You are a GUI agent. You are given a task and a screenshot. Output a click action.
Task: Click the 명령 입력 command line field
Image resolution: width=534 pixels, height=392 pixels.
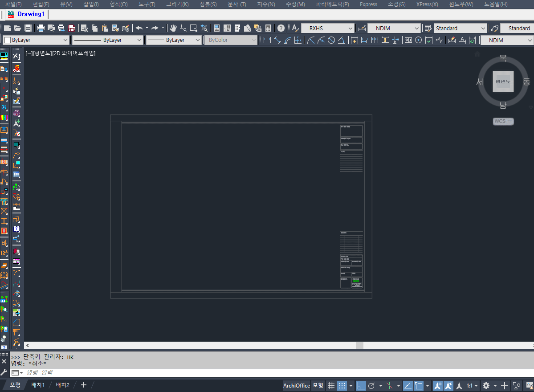tap(267, 372)
